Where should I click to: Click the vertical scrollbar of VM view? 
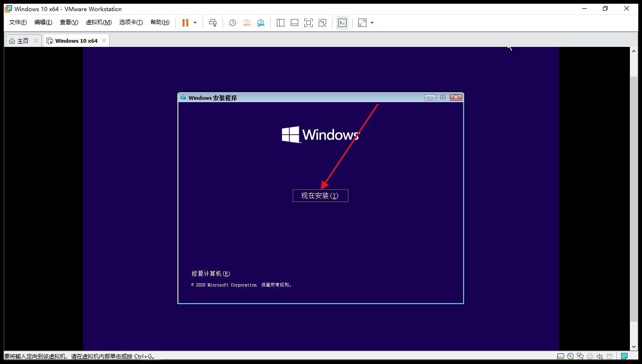pyautogui.click(x=634, y=199)
